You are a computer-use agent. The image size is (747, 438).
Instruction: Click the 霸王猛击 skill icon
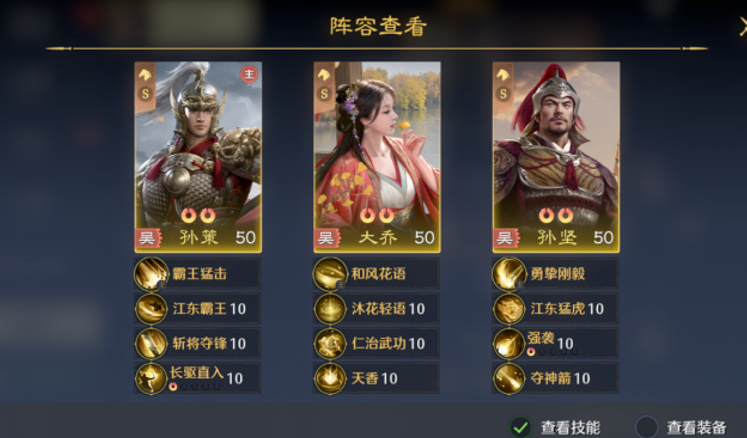pos(151,274)
